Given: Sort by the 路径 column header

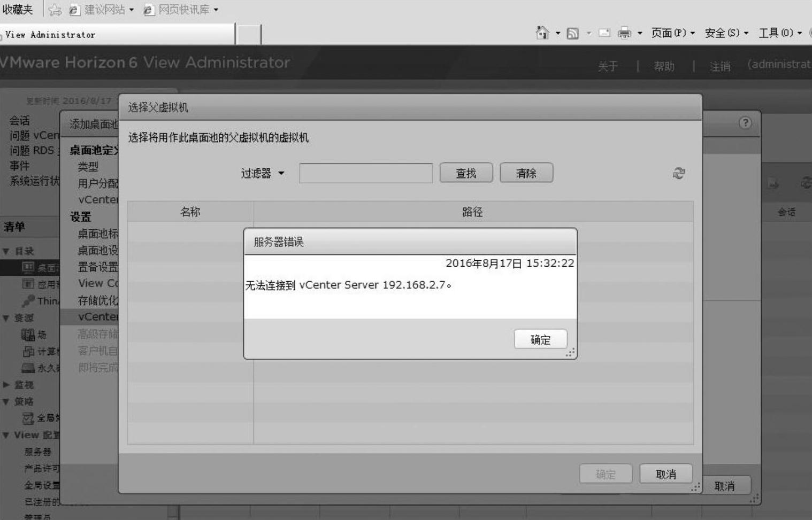Looking at the screenshot, I should coord(473,212).
